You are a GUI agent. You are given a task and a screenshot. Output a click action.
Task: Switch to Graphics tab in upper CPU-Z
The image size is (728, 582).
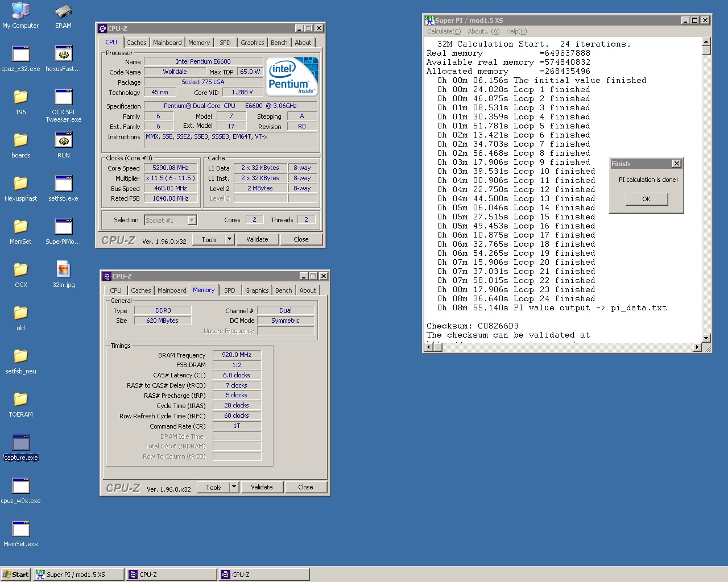tap(253, 43)
